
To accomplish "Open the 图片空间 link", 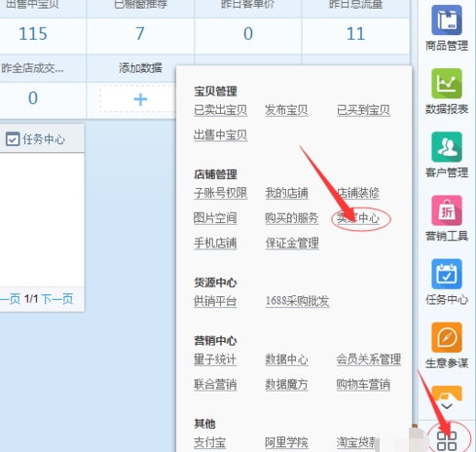I will tap(215, 218).
